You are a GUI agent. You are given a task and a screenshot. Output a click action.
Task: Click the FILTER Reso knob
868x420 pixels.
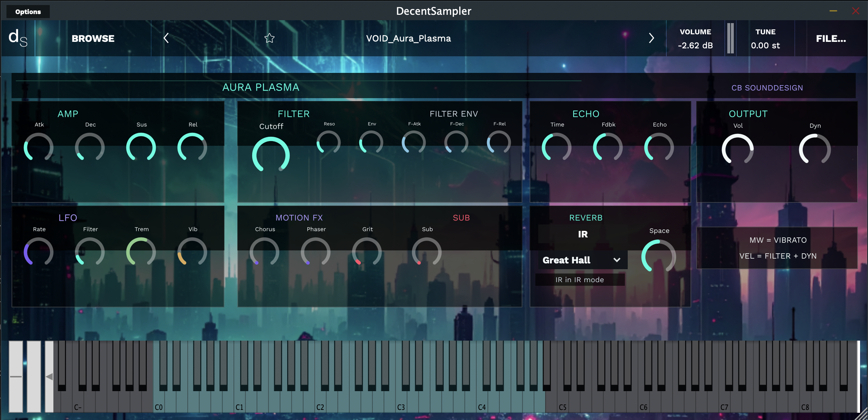pyautogui.click(x=329, y=143)
